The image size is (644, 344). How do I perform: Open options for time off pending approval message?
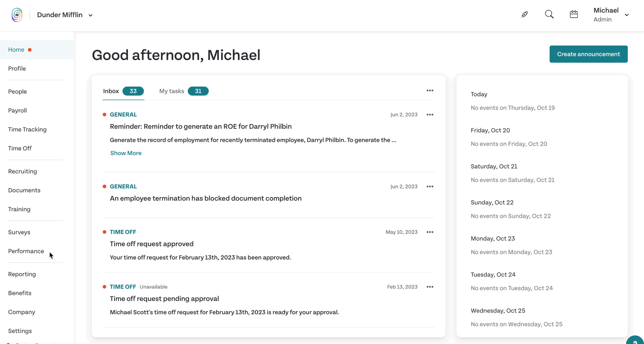click(x=430, y=287)
